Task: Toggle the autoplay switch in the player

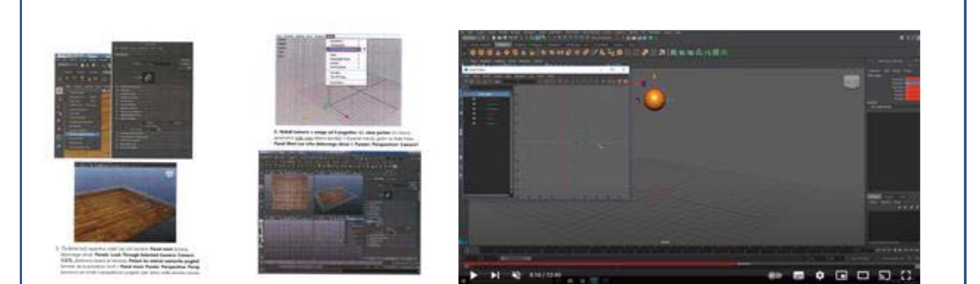Action: click(775, 275)
